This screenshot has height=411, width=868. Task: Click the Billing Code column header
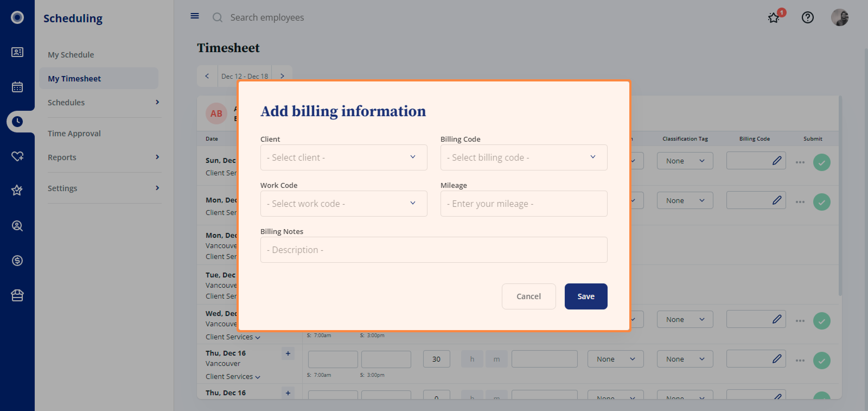pyautogui.click(x=754, y=138)
